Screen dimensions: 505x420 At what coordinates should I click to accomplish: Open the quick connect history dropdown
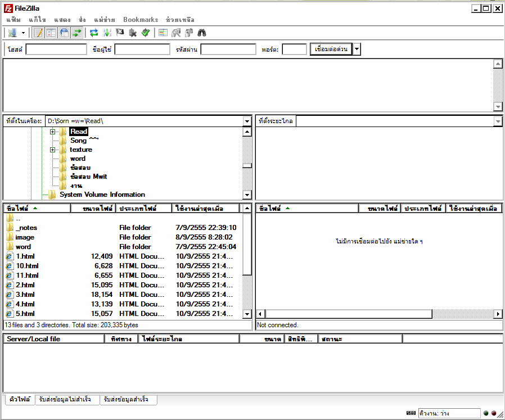[x=357, y=49]
